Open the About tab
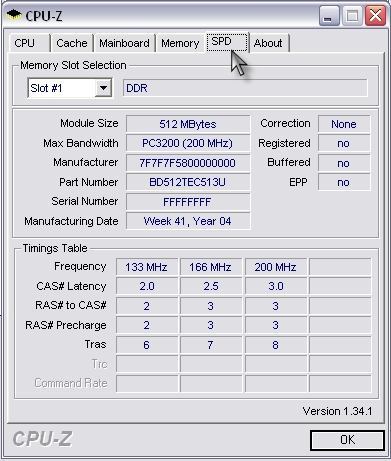Screen dimensions: 391x461 tap(268, 43)
